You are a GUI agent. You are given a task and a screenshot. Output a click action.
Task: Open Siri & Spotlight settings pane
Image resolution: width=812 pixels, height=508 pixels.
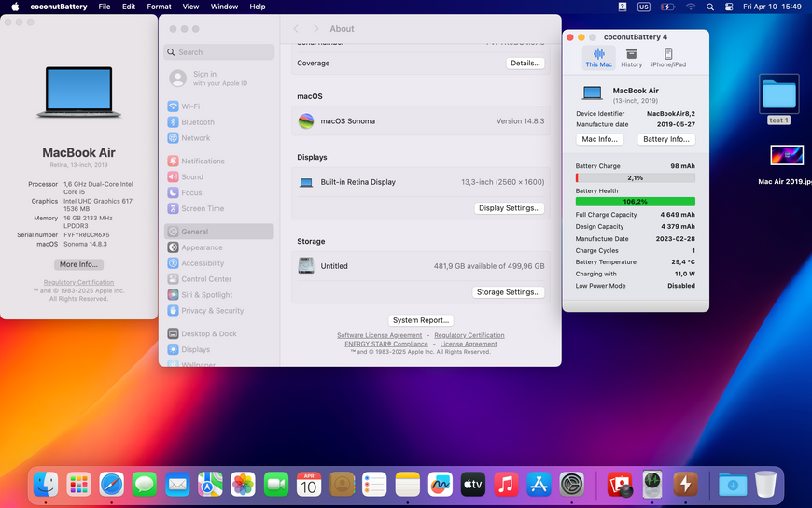coord(219,295)
